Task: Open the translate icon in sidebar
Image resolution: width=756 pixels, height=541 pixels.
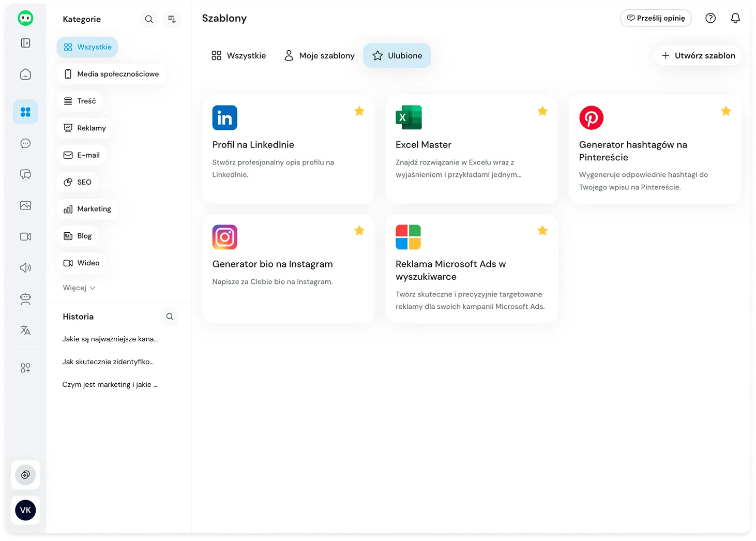Action: pyautogui.click(x=25, y=330)
